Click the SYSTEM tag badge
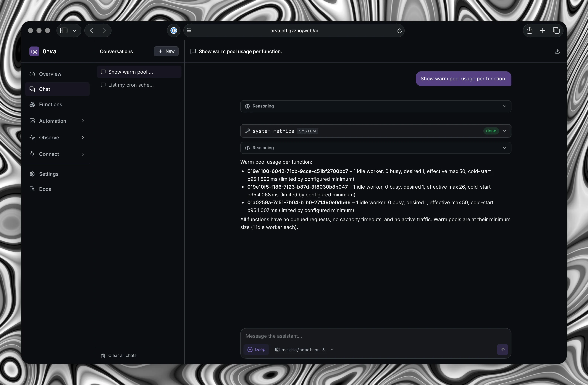The height and width of the screenshot is (385, 588). tap(307, 131)
